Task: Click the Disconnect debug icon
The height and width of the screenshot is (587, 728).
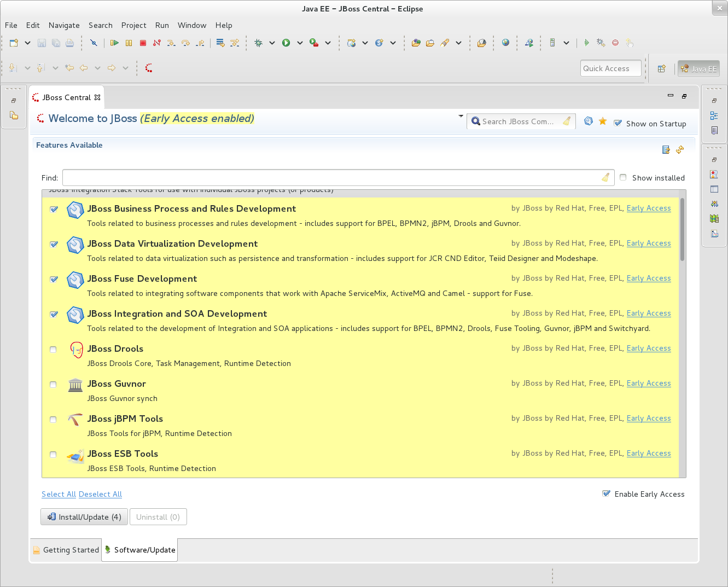Action: [x=157, y=43]
